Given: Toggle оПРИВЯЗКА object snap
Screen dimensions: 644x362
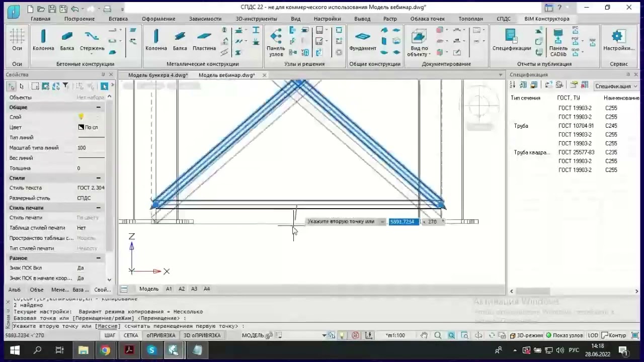Looking at the screenshot, I should (161, 335).
